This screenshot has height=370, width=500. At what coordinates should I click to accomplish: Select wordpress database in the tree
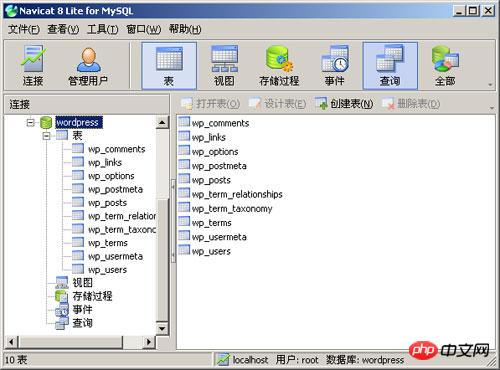79,122
